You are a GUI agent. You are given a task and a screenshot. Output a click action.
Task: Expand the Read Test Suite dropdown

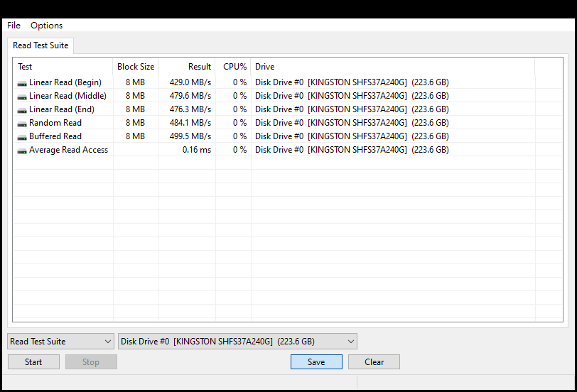point(60,342)
